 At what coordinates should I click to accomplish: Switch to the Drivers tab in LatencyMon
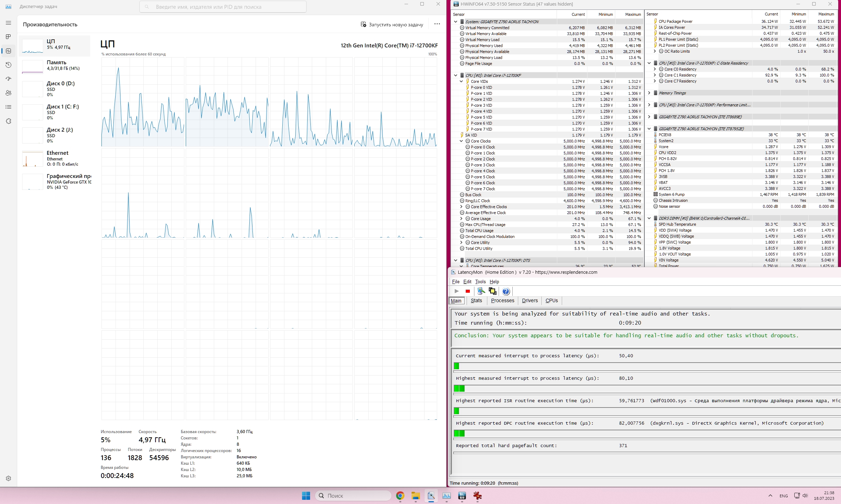(x=530, y=300)
